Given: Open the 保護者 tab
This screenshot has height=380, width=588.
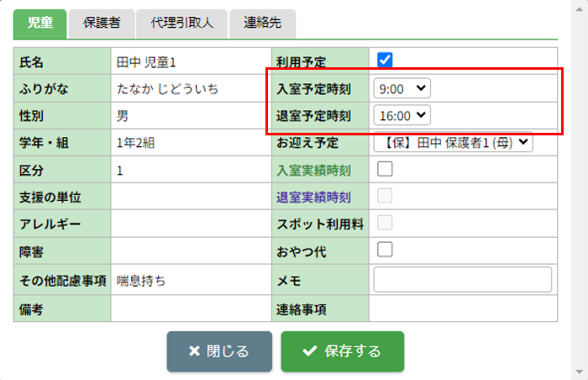Looking at the screenshot, I should (x=101, y=23).
